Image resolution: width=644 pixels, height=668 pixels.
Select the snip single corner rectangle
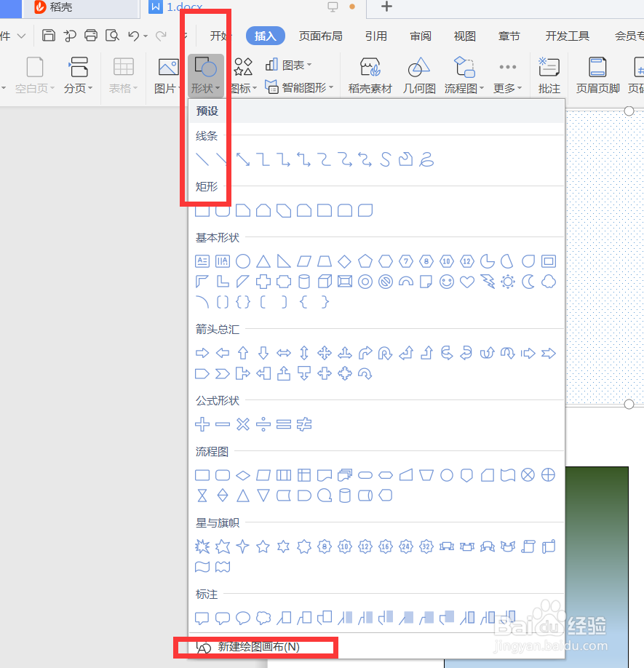pyautogui.click(x=243, y=210)
